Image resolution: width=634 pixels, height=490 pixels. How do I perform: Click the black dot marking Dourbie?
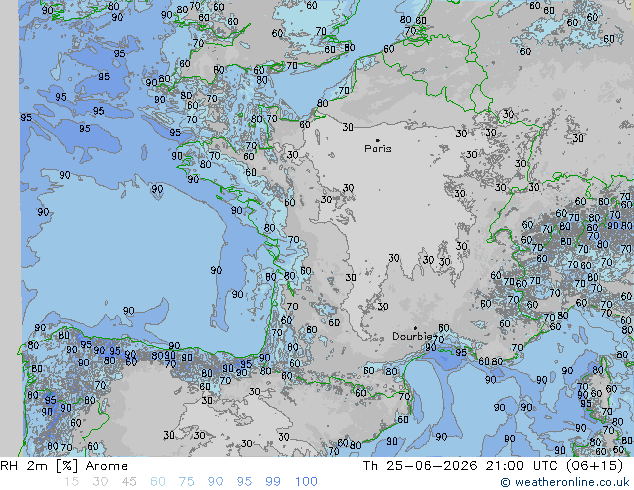[x=415, y=328]
